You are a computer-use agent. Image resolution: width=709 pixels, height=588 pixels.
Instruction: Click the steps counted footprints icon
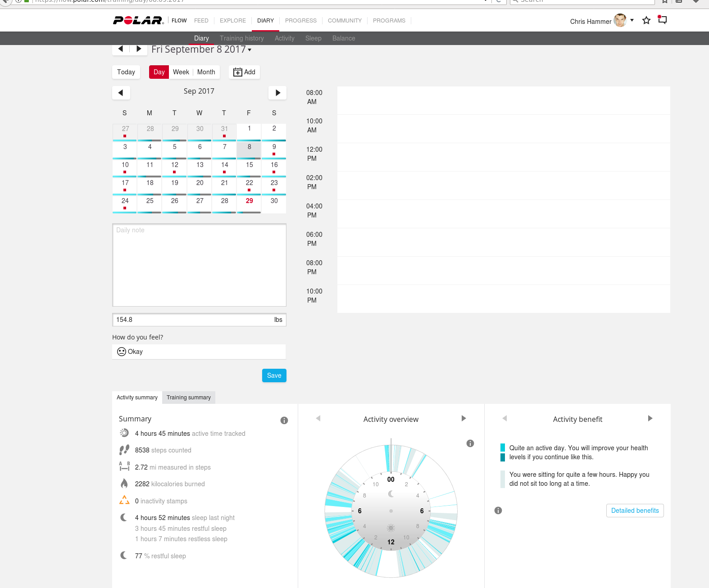point(124,450)
